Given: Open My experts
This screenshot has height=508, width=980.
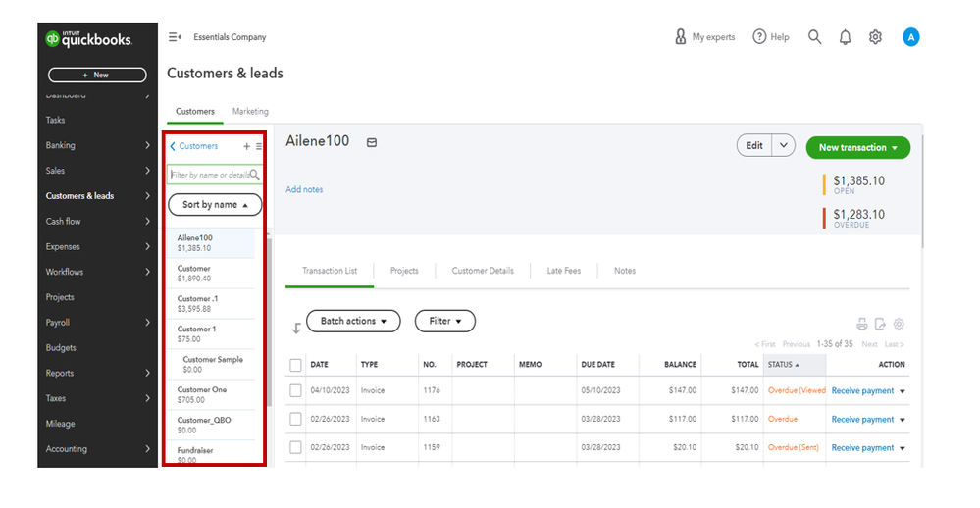Looking at the screenshot, I should point(704,37).
